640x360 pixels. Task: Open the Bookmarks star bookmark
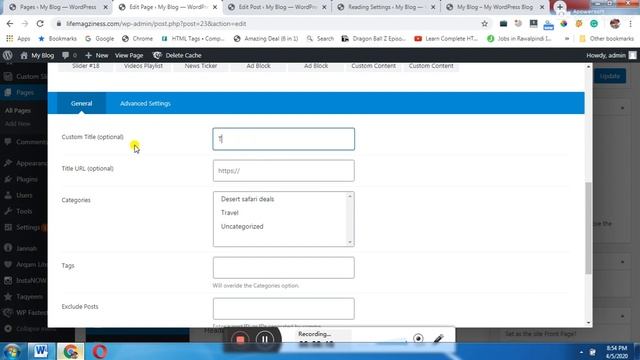coord(58,39)
